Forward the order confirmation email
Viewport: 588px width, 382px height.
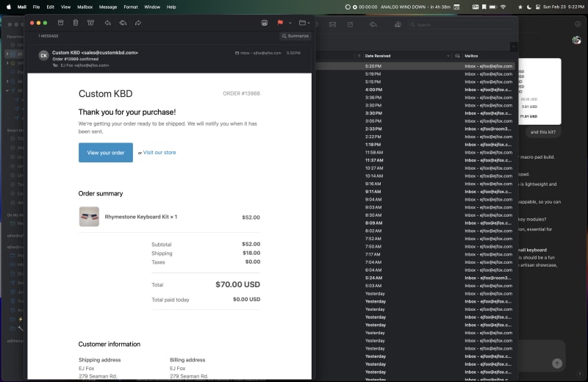138,23
